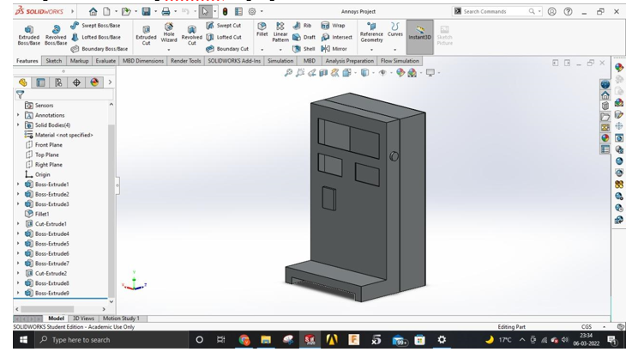The height and width of the screenshot is (358, 644).
Task: Expand the Solid Bodies(4) node
Action: [18, 125]
